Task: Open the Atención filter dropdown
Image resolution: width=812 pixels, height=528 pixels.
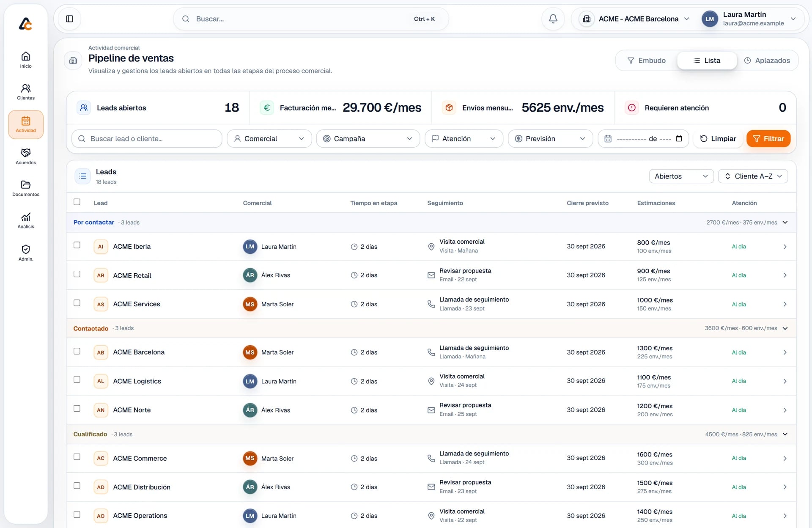Action: (464, 138)
